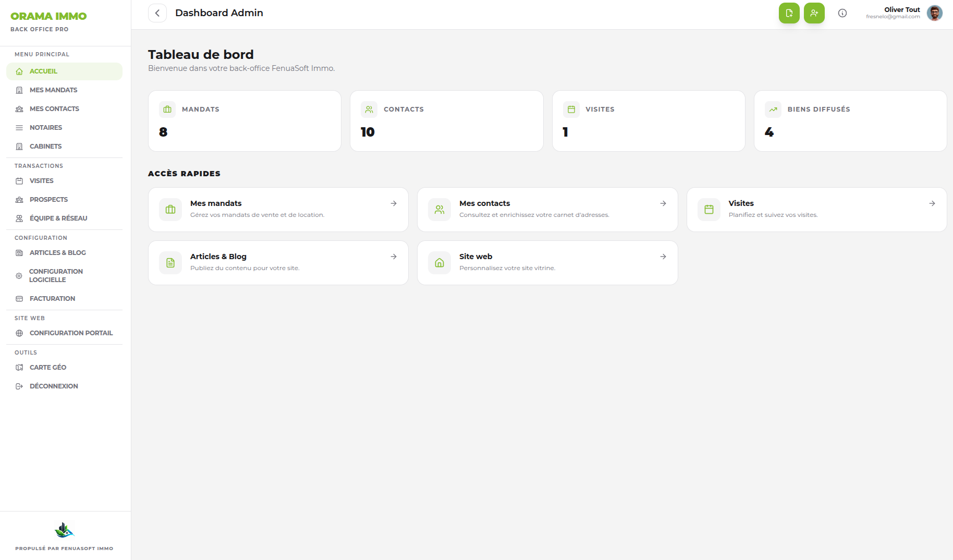Click the Orama Immo logo text
This screenshot has height=560, width=953.
pos(48,16)
